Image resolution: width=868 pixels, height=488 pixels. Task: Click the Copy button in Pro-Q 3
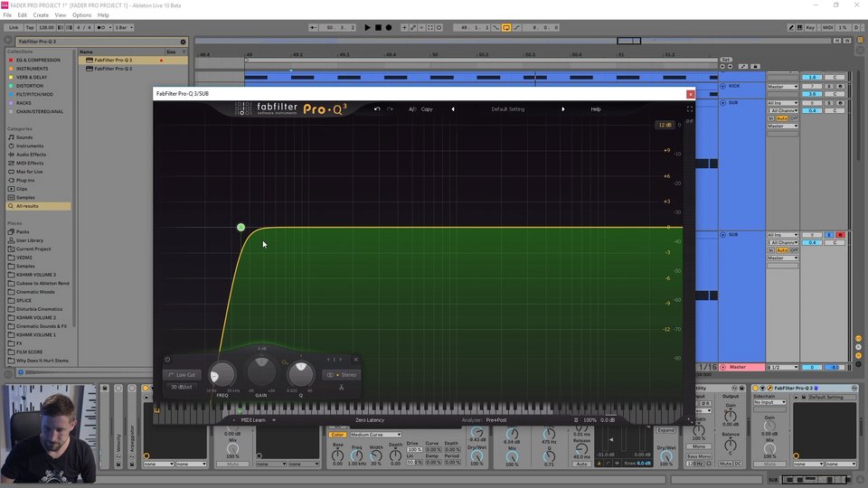427,109
